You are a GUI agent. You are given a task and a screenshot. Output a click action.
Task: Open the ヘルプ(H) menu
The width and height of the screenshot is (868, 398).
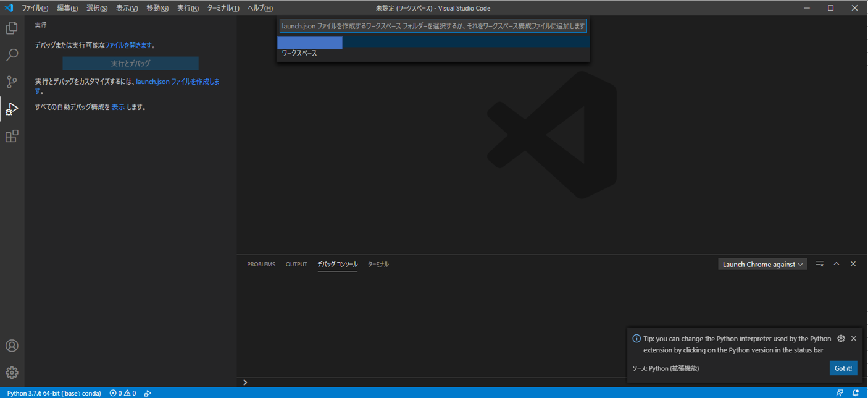(x=260, y=8)
